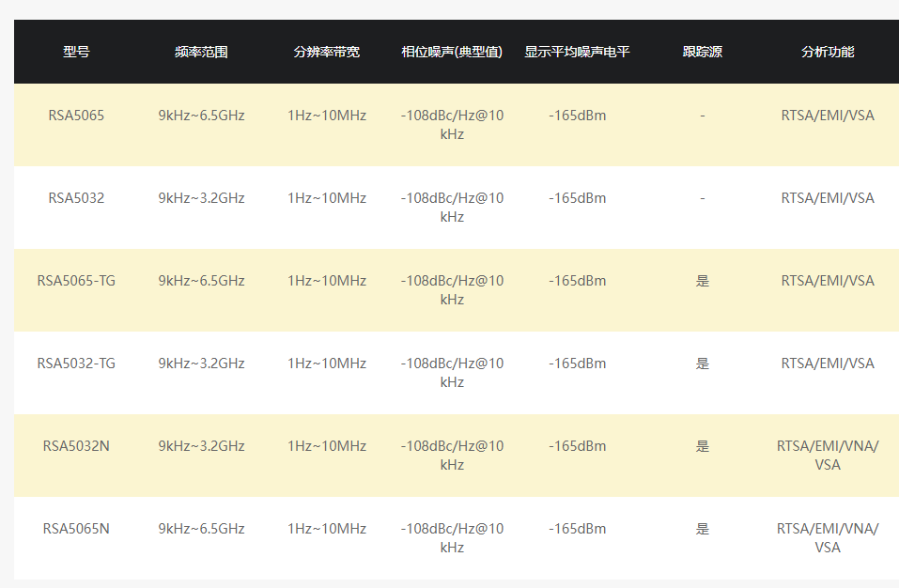Click 1Hz~10MHz in the RSA5065 row
The width and height of the screenshot is (899, 588).
tap(327, 116)
